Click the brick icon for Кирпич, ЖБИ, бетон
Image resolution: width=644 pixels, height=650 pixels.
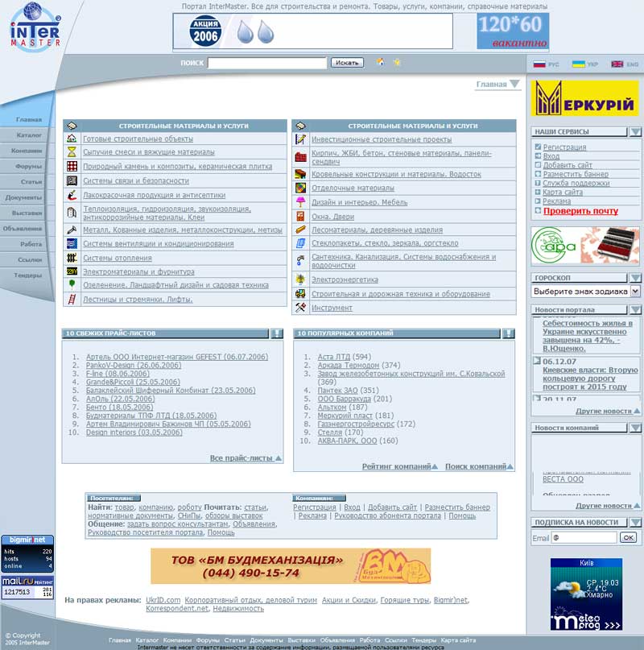point(300,157)
